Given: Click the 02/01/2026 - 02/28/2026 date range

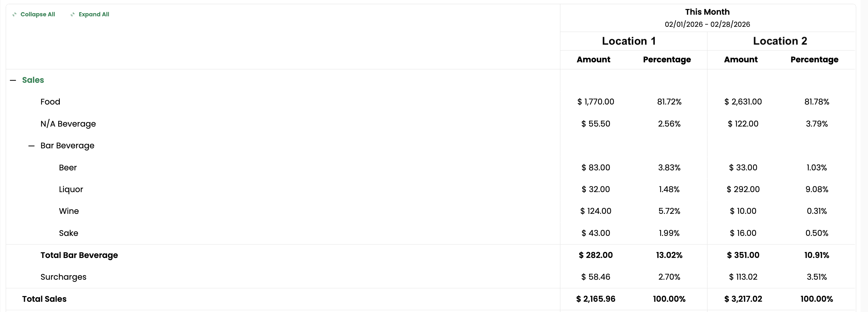Looking at the screenshot, I should pyautogui.click(x=706, y=24).
